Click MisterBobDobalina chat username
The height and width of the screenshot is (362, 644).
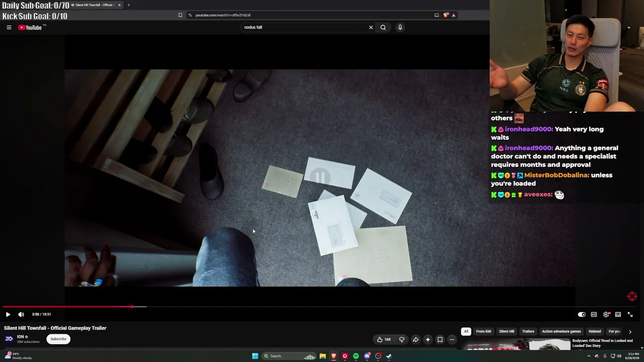click(x=556, y=175)
